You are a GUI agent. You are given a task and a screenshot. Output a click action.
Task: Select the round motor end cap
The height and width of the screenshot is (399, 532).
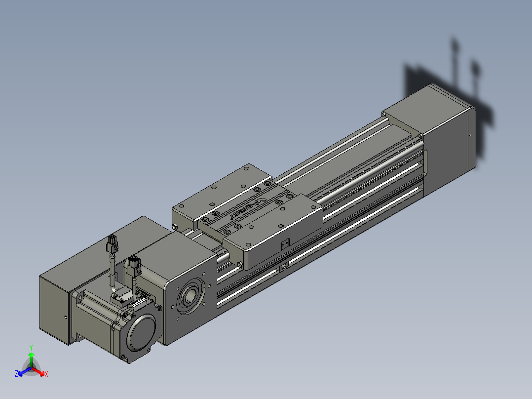click(x=141, y=333)
